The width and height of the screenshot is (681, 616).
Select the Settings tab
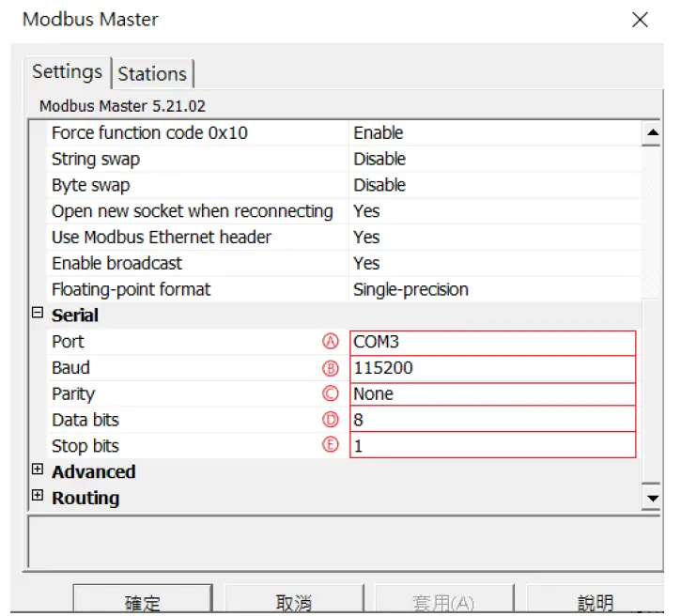click(x=68, y=72)
